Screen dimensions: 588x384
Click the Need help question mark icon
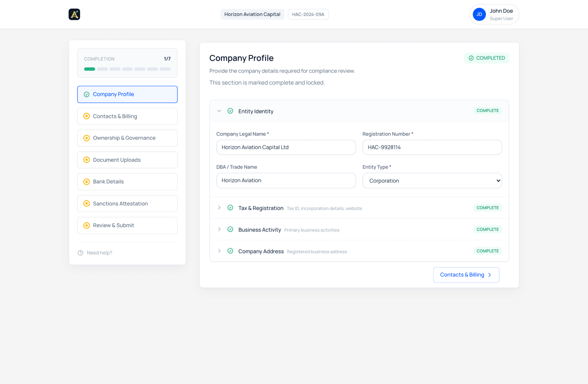coord(81,253)
